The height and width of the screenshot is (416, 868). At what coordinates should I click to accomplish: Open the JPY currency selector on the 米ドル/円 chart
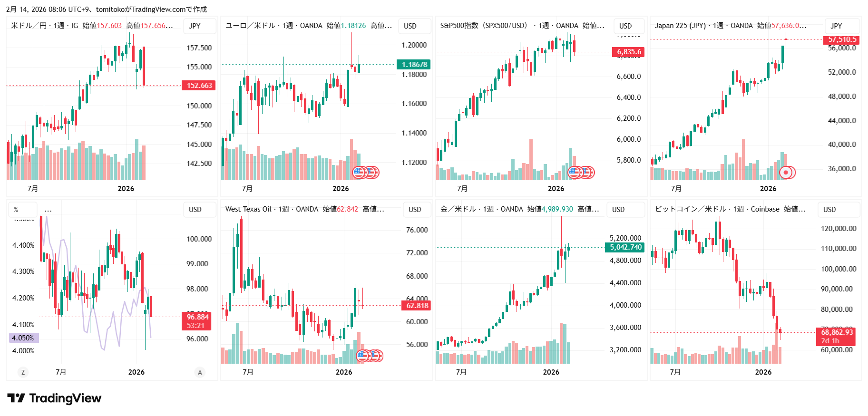(x=195, y=26)
